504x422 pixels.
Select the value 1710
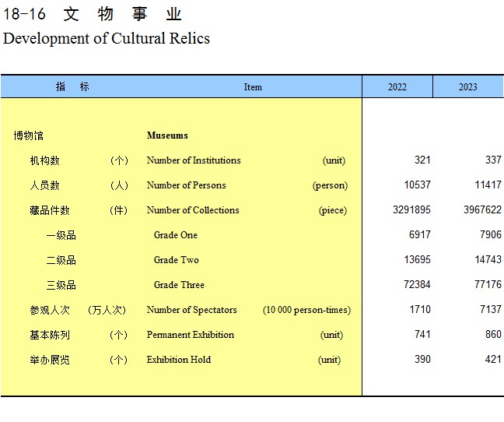420,309
